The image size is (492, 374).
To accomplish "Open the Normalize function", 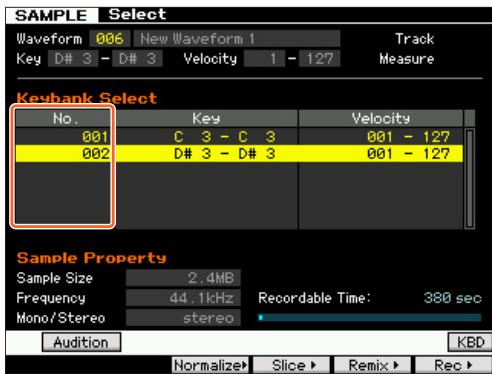I will point(210,365).
